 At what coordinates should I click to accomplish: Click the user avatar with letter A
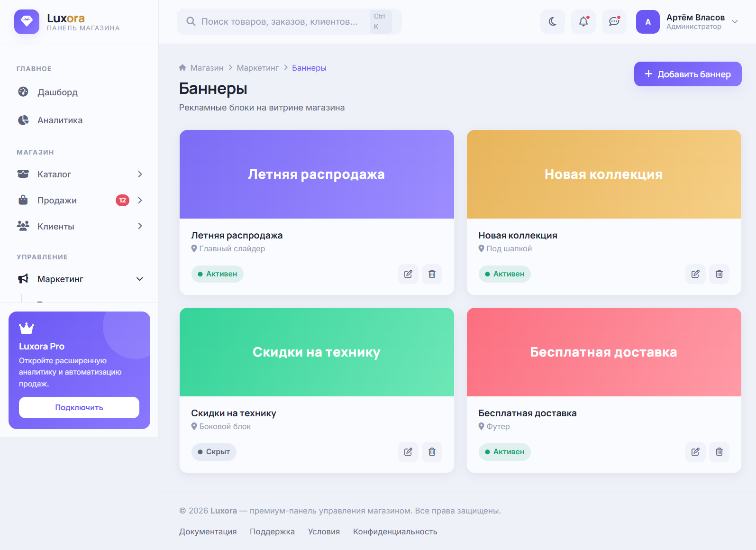tap(648, 22)
